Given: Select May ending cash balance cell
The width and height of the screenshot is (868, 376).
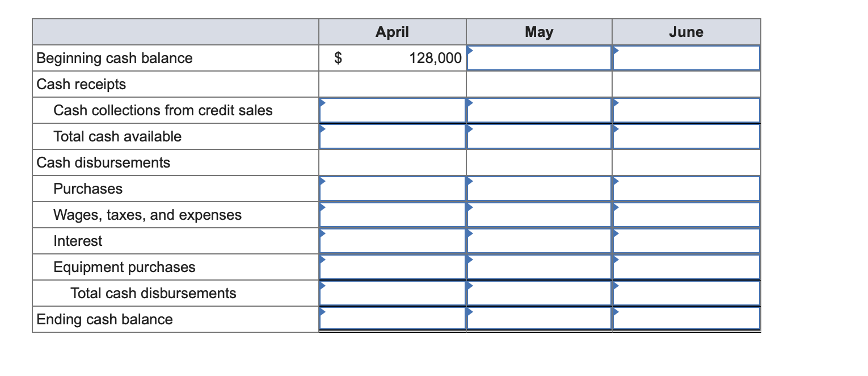Looking at the screenshot, I should point(539,319).
